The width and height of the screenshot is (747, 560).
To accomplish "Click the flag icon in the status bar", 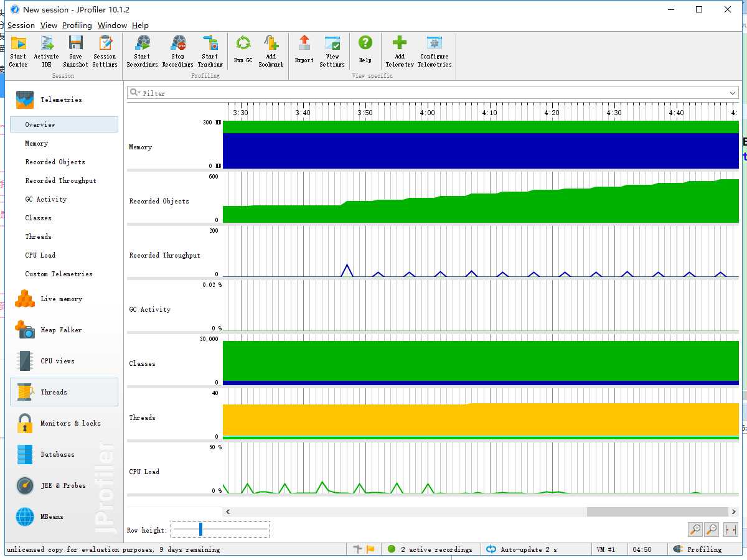I will (370, 549).
